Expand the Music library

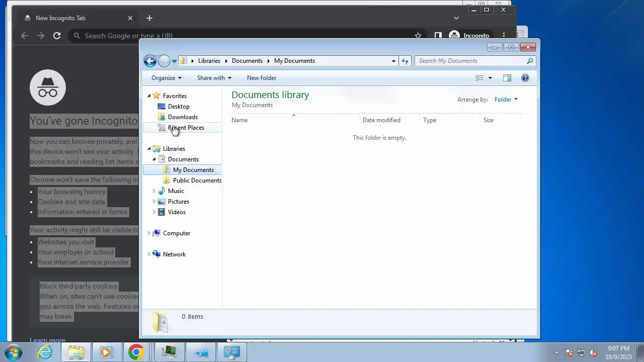coord(154,191)
